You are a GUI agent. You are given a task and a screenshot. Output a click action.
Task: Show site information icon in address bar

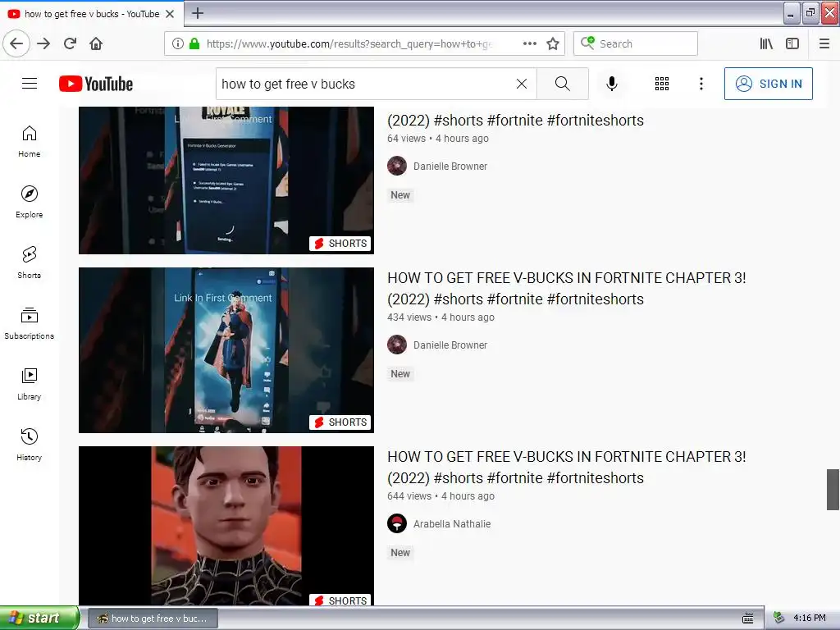point(178,43)
